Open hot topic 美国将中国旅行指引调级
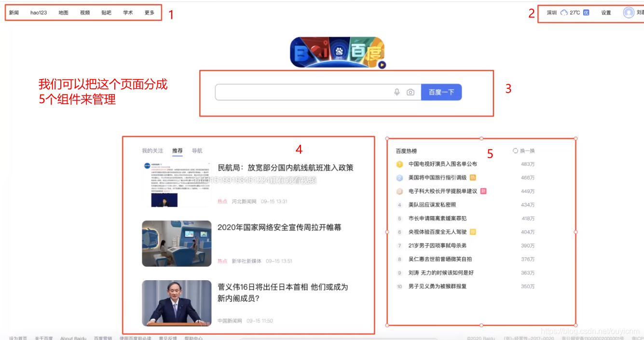The height and width of the screenshot is (340, 644). pyautogui.click(x=438, y=178)
